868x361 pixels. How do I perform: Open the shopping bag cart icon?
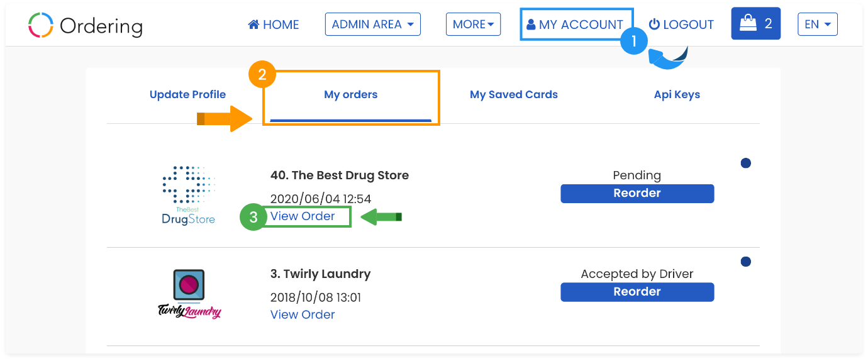pos(748,24)
